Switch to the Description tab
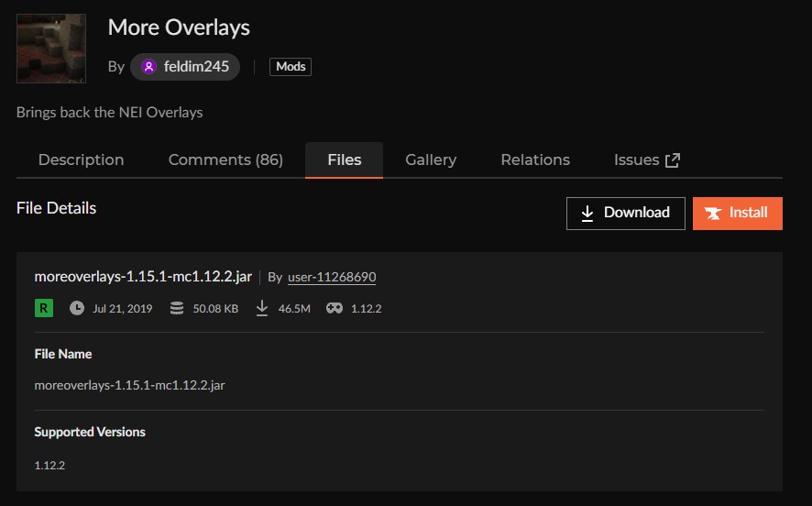This screenshot has height=506, width=812. tap(81, 160)
